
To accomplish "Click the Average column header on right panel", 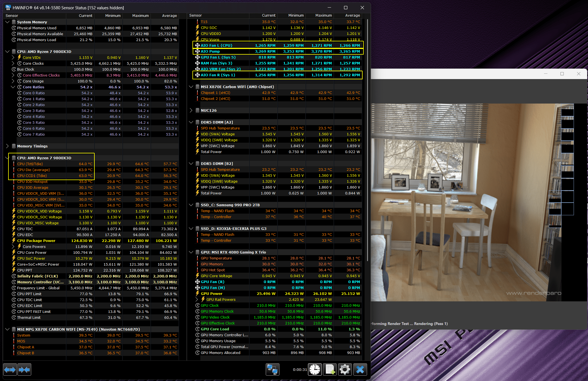I will point(352,15).
